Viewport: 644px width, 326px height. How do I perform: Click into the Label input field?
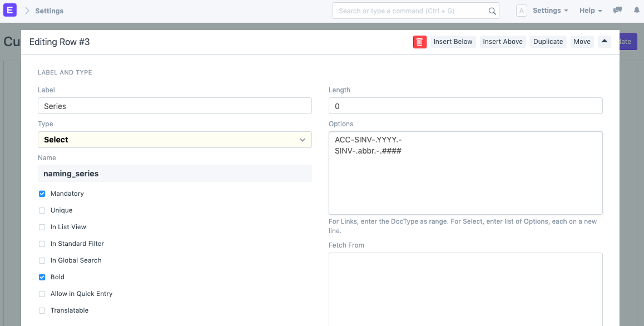(x=175, y=106)
